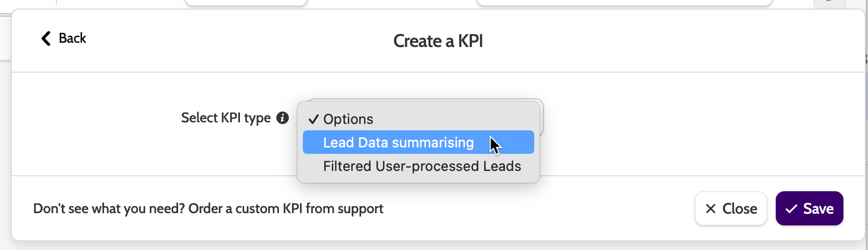Pick the checked 'Options' placeholder entry
Screen dimensions: 868x250
coord(348,119)
